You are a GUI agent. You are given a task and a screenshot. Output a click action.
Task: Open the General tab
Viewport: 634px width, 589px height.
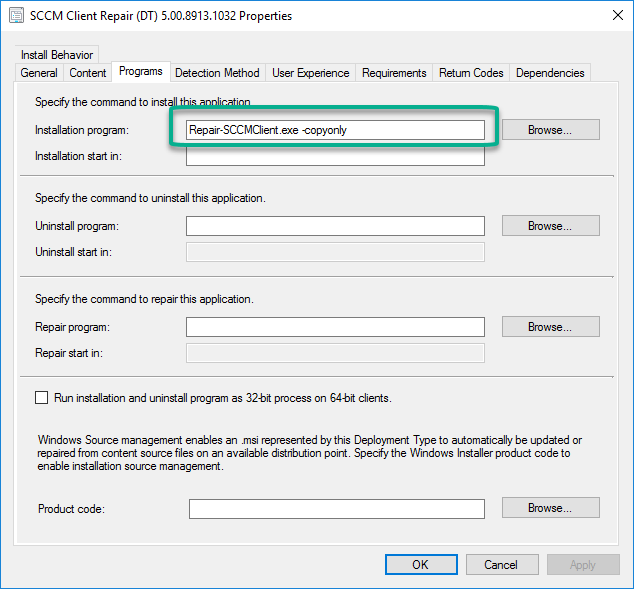coord(39,73)
